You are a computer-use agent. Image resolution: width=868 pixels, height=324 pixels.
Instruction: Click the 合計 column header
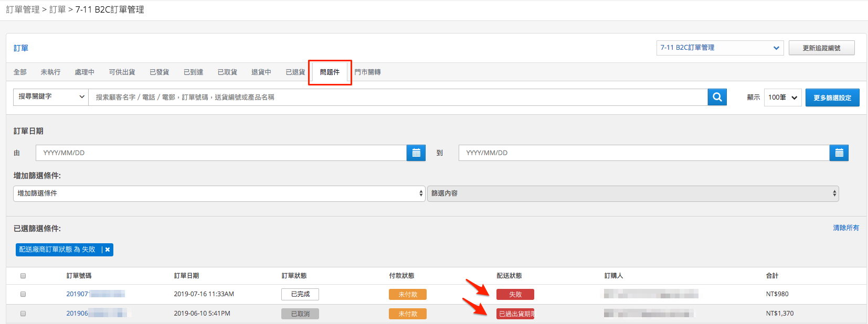[x=772, y=276]
